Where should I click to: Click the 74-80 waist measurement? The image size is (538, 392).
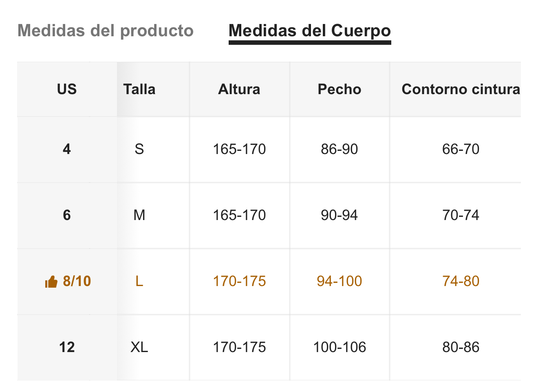pyautogui.click(x=461, y=282)
